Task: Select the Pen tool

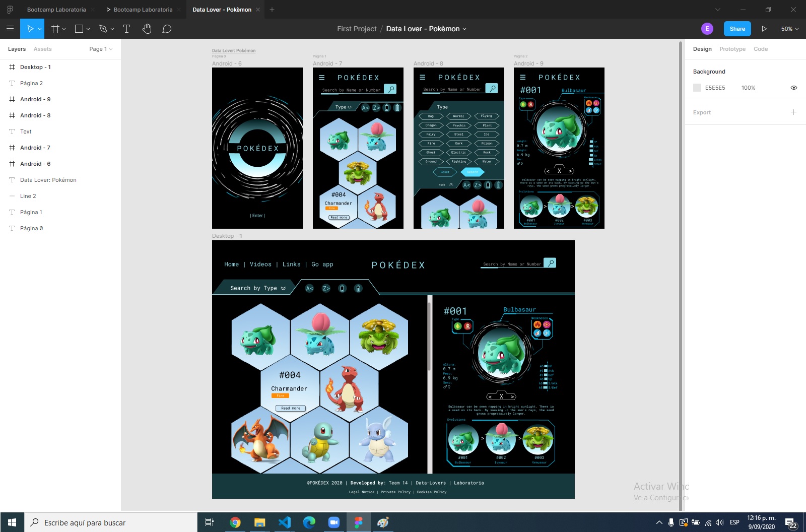Action: coord(103,29)
